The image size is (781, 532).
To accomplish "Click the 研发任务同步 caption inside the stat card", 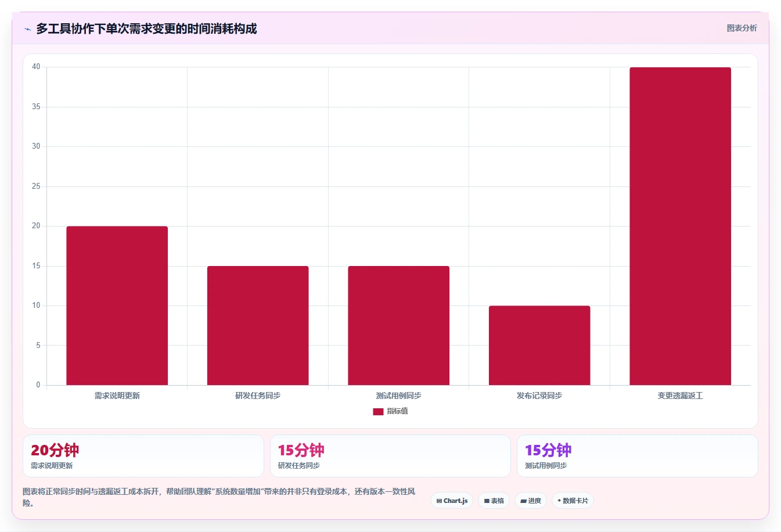I will 298,466.
